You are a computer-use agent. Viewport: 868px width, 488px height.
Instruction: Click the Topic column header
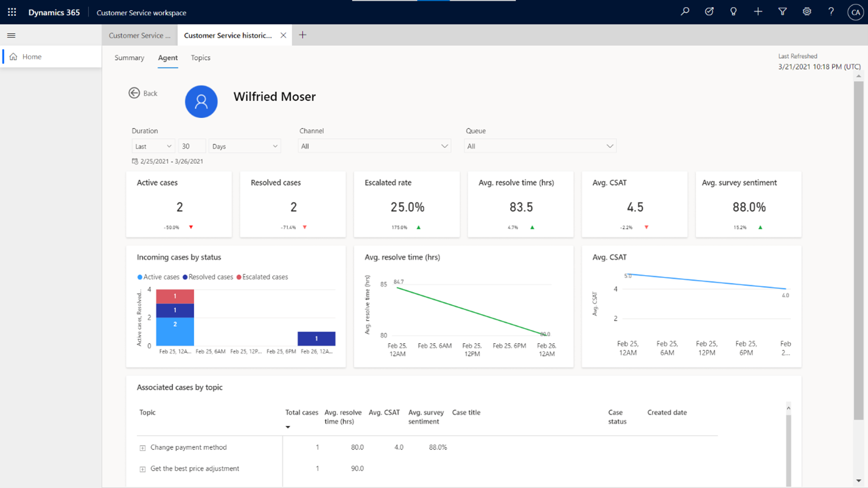point(147,413)
